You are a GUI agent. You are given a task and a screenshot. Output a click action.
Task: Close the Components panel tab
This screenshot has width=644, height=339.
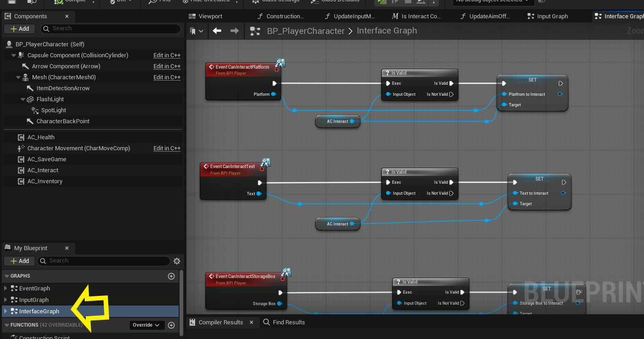(x=67, y=16)
